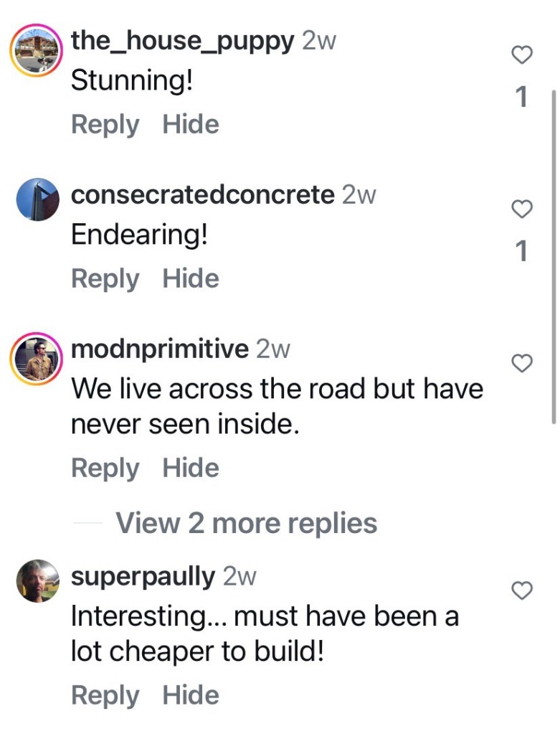
Task: Open the_house_puppy username link
Action: click(182, 41)
